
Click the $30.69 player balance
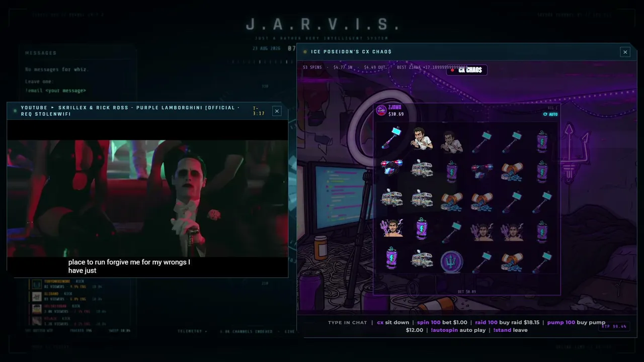(x=396, y=114)
